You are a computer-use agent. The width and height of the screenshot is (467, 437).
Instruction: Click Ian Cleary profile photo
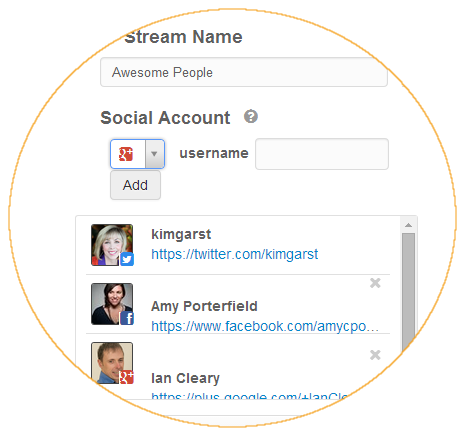(112, 363)
